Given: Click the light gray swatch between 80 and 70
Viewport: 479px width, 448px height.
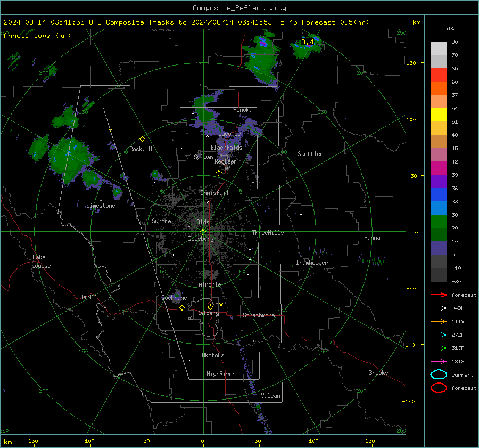Looking at the screenshot, I should [x=439, y=48].
